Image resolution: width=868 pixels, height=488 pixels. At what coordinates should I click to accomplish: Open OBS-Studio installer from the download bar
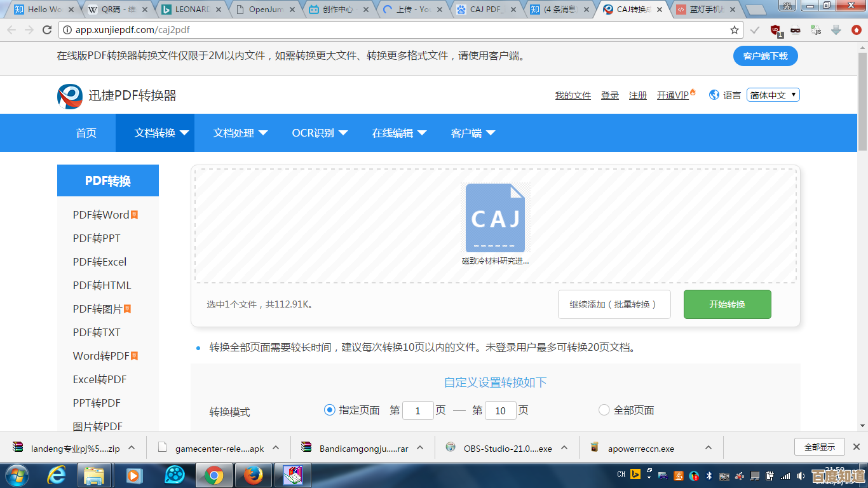pos(503,447)
